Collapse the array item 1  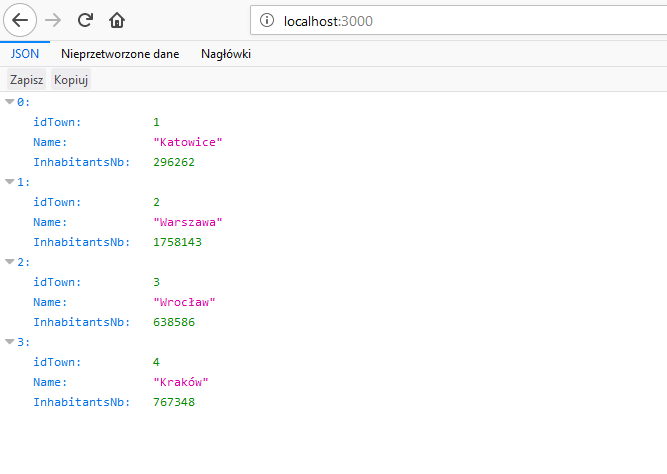coord(10,182)
